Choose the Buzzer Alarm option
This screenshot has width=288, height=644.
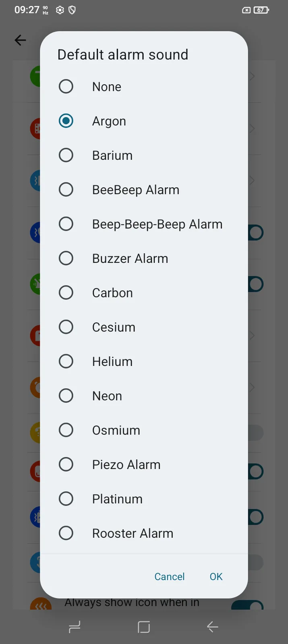(x=66, y=258)
